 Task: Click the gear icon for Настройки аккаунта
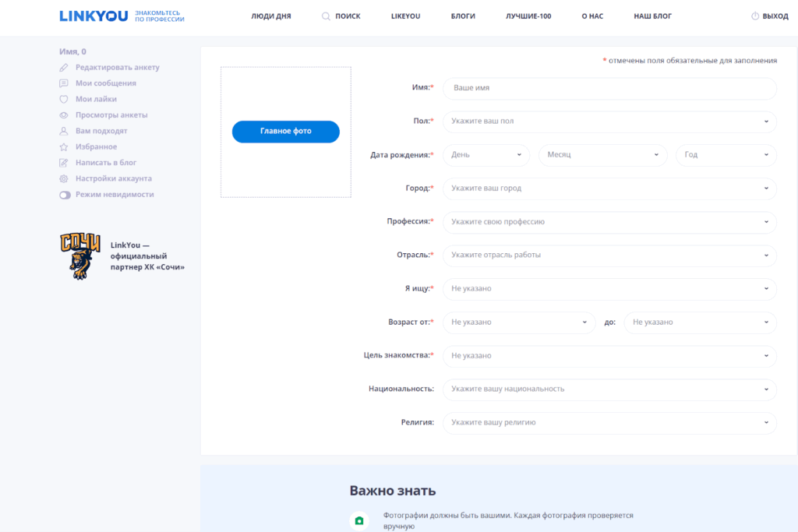pyautogui.click(x=64, y=179)
